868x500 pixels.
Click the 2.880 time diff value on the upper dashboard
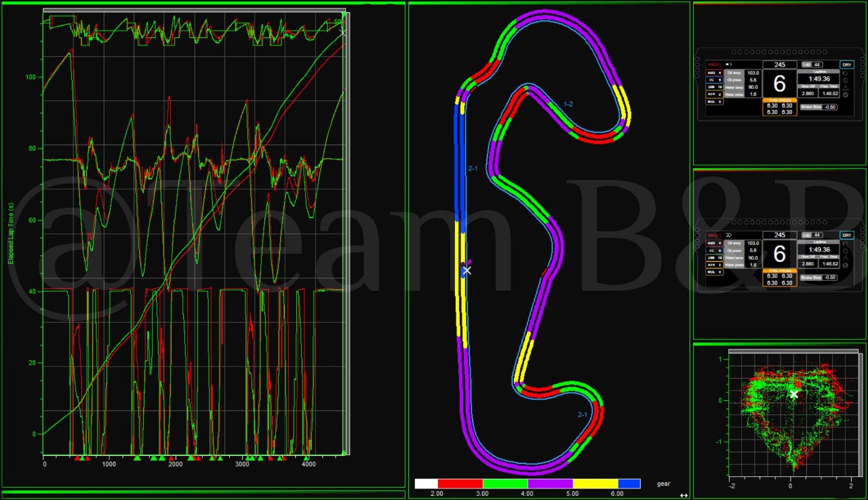808,93
